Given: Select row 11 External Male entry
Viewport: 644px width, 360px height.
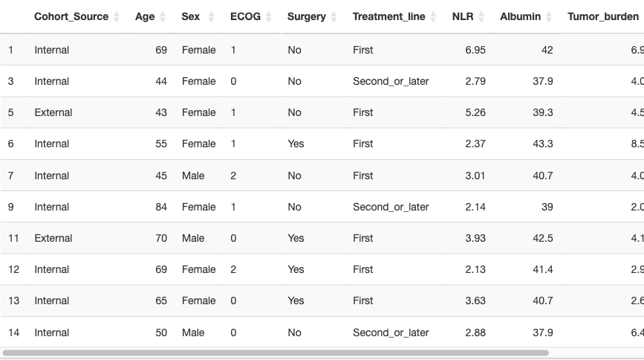Looking at the screenshot, I should (x=322, y=238).
